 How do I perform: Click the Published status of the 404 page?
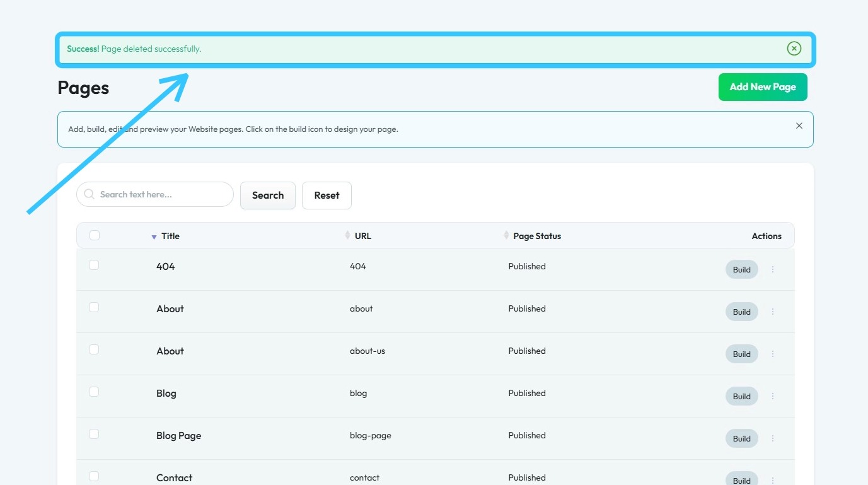coord(527,266)
